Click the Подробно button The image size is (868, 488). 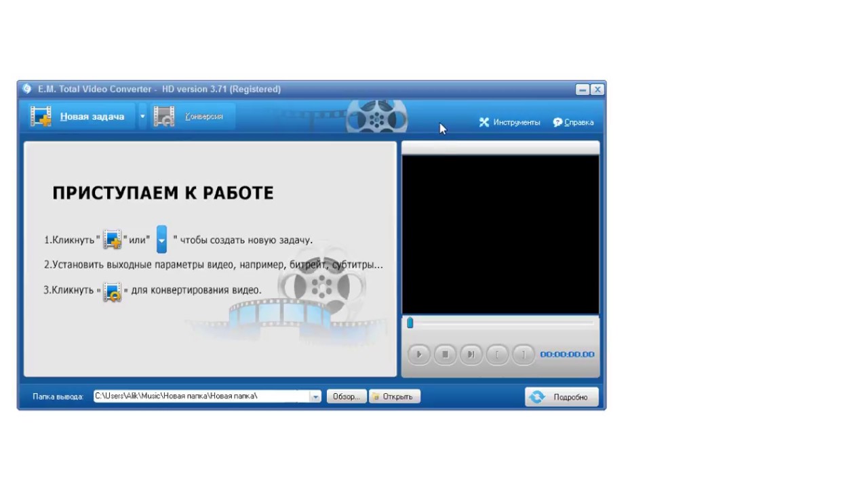tap(561, 397)
